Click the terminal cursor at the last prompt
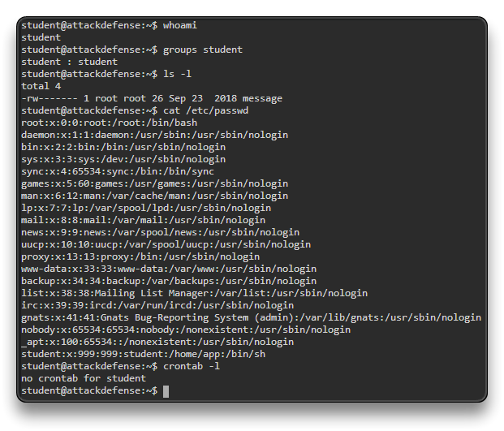 coord(166,391)
